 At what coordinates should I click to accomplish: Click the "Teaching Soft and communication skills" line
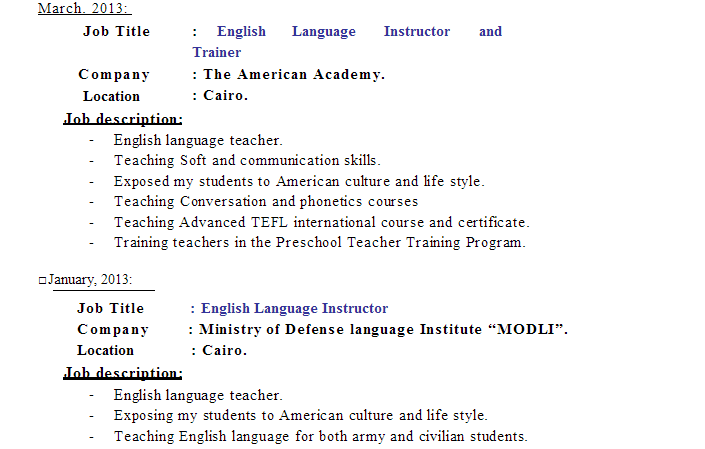coord(247,161)
